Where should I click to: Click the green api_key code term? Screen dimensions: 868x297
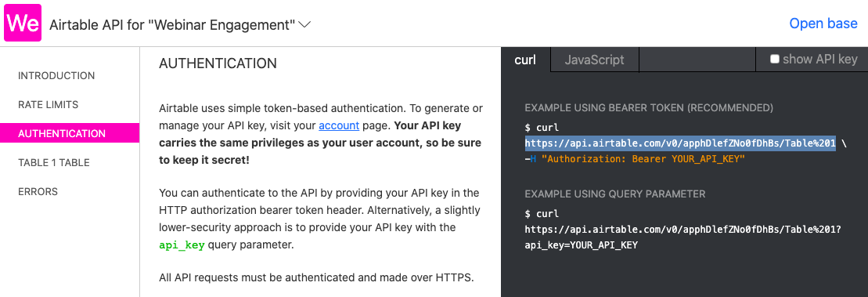tap(182, 245)
